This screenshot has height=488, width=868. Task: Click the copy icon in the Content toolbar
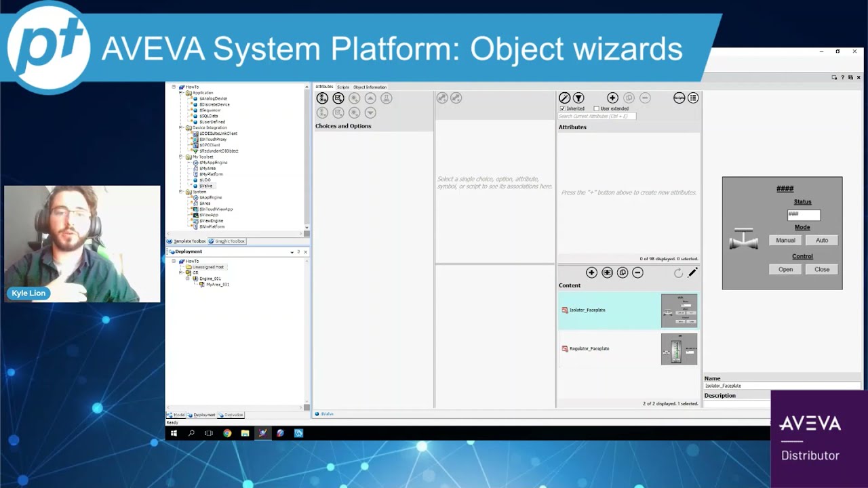623,272
